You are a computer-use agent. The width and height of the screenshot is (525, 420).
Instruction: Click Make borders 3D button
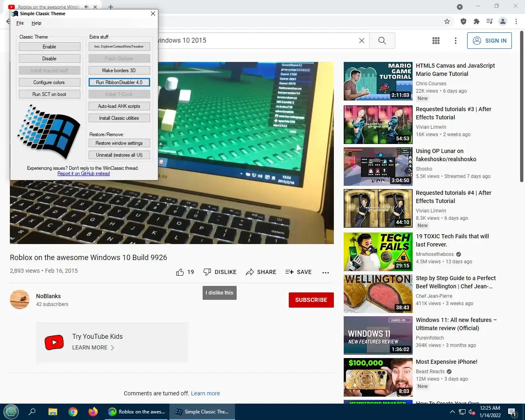point(119,71)
